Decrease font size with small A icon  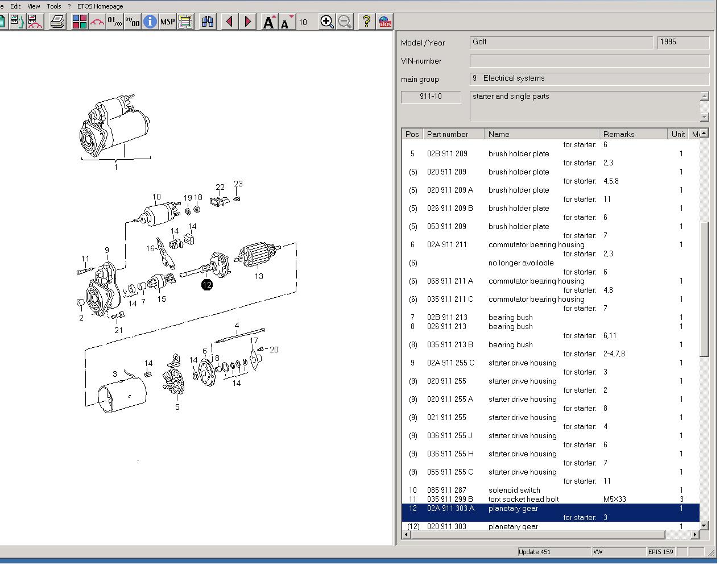tap(287, 22)
